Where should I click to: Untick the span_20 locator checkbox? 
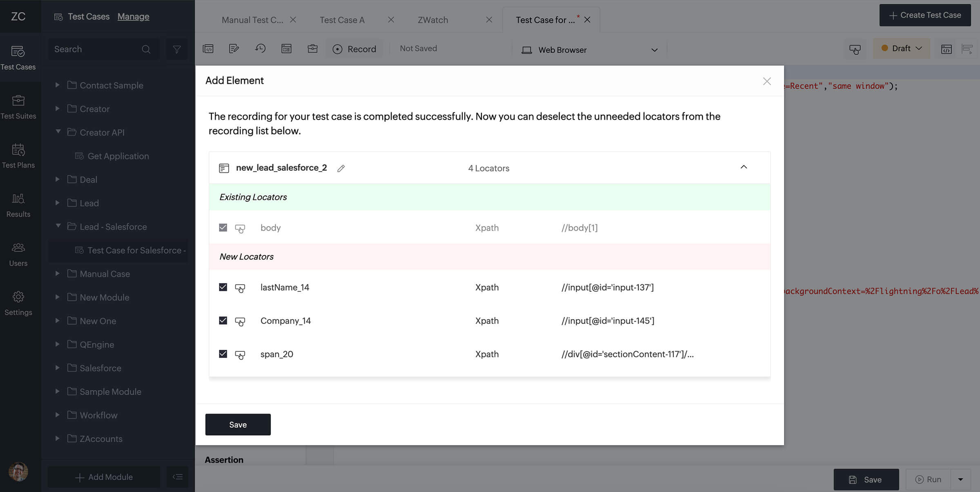point(223,354)
